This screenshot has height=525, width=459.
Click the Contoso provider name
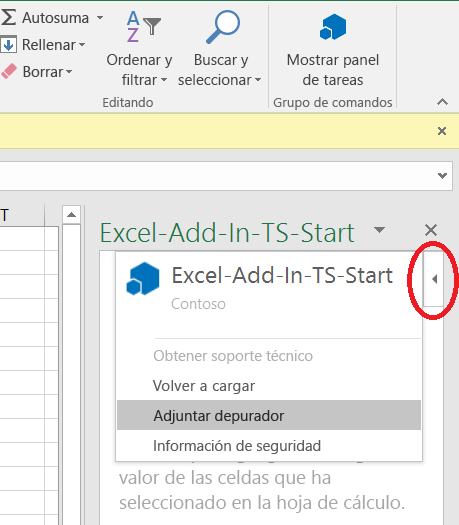198,304
